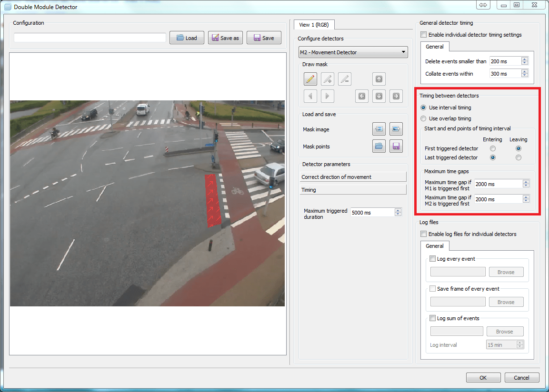Increase max time gap M1 triggered first
The height and width of the screenshot is (392, 549).
click(526, 182)
